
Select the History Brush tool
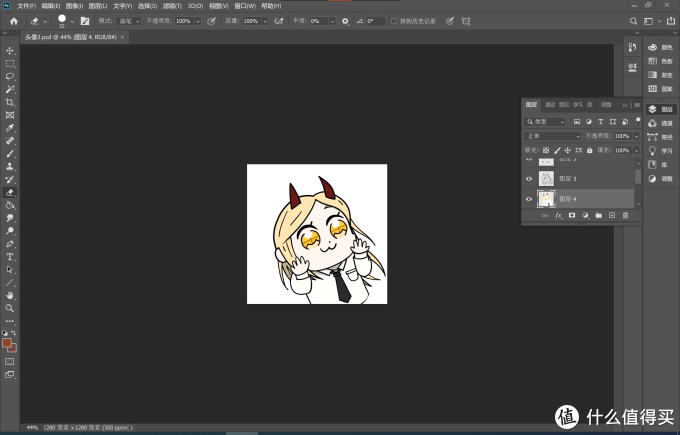click(10, 180)
